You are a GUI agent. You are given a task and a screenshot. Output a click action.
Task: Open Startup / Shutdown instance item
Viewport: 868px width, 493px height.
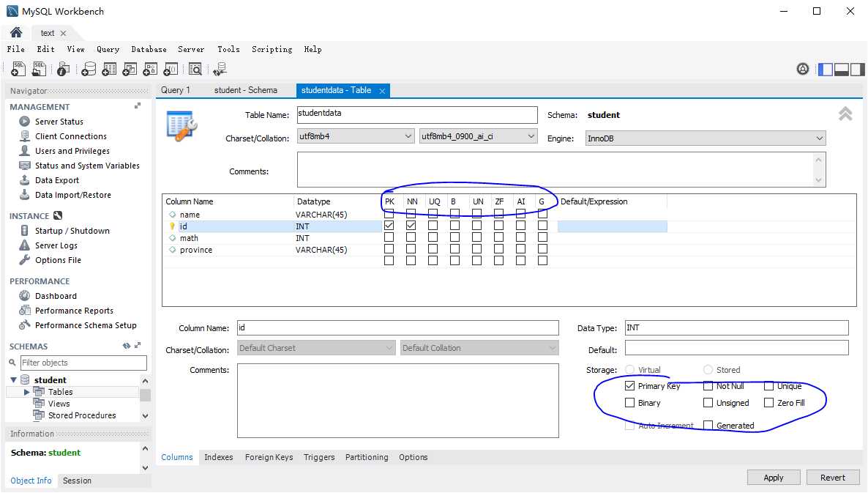point(72,231)
